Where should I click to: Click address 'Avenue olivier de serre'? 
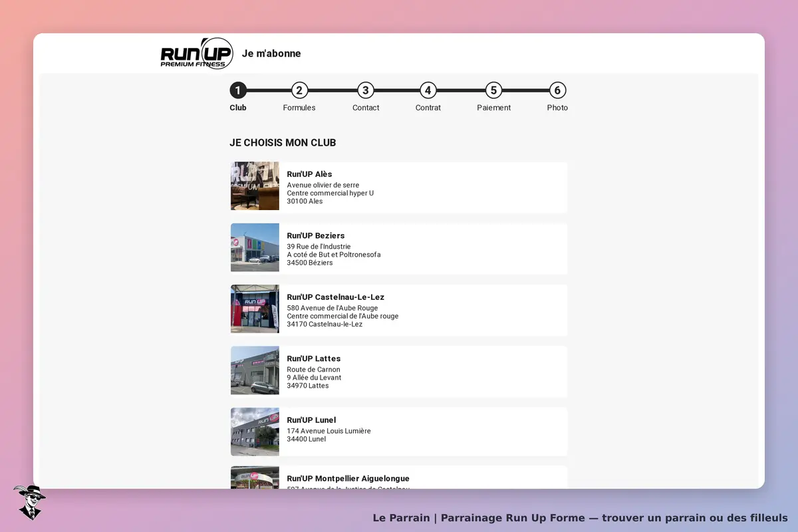tap(323, 186)
